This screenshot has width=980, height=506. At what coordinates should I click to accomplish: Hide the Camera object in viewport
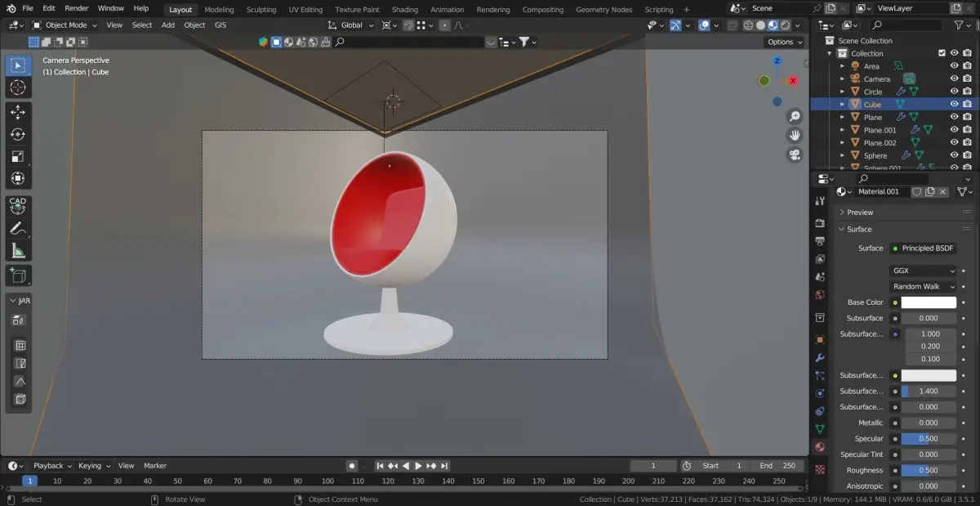pyautogui.click(x=954, y=78)
